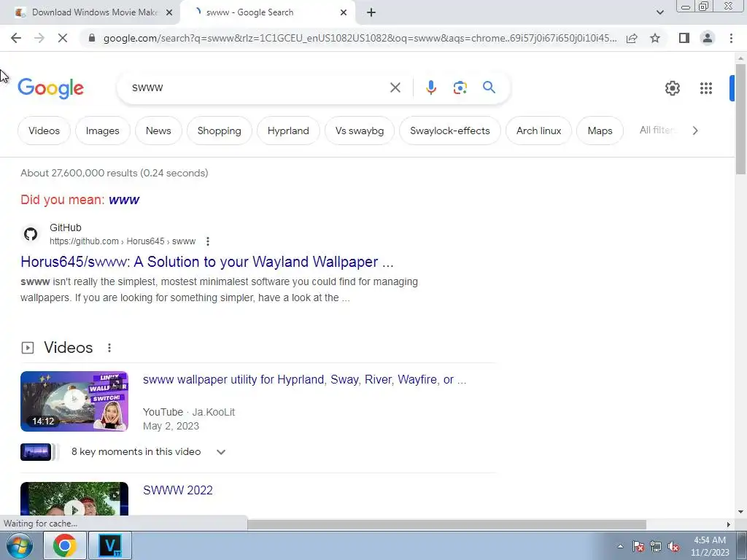Open Google apps grid
Viewport: 747px width, 560px height.
pos(706,88)
